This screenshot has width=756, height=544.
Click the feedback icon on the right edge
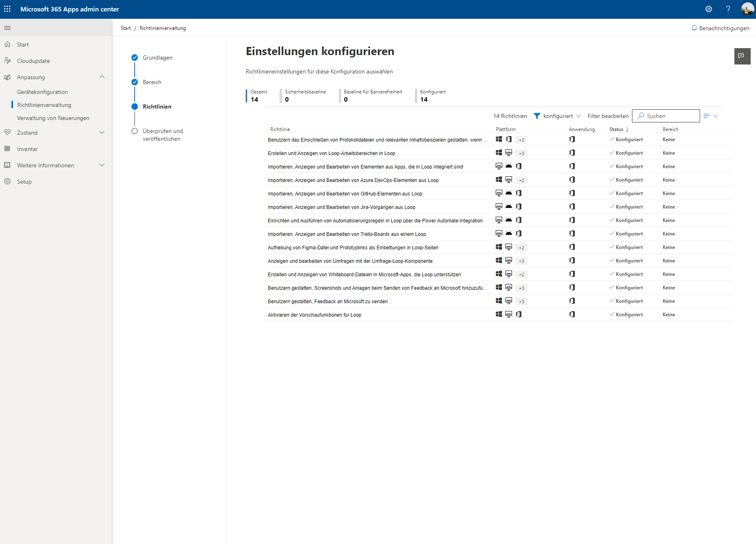tap(743, 56)
